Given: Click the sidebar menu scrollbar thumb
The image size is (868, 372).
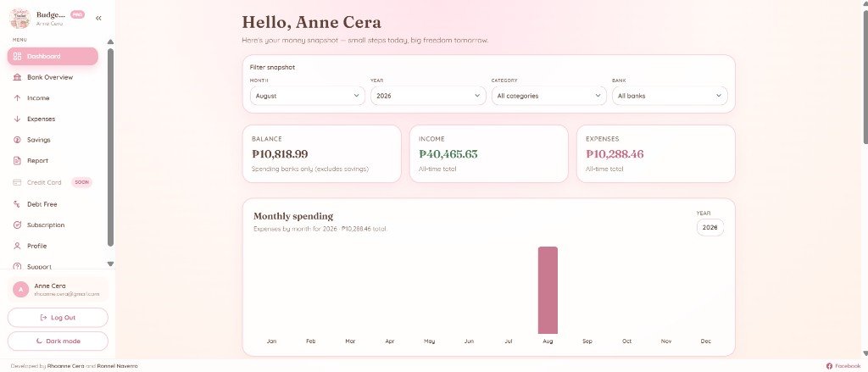Looking at the screenshot, I should [110, 147].
